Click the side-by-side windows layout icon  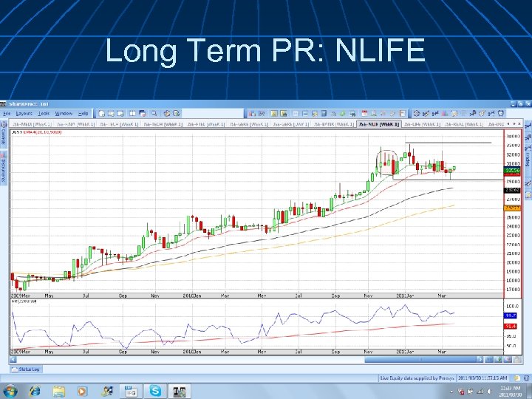(x=133, y=114)
